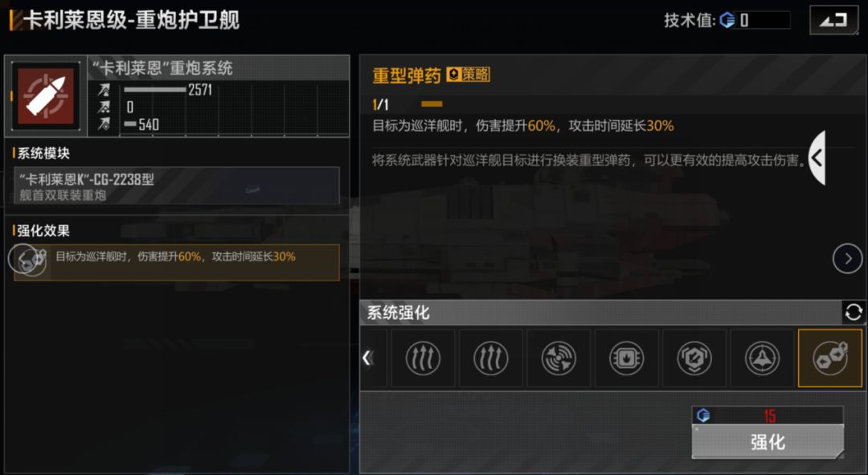868x475 pixels.
Task: Click the 策略 strategy tag
Action: (469, 74)
